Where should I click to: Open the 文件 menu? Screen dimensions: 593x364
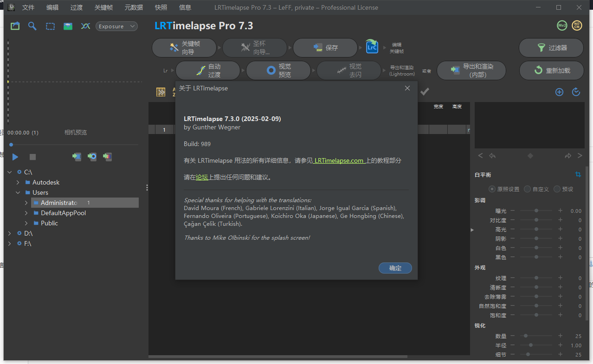(28, 7)
